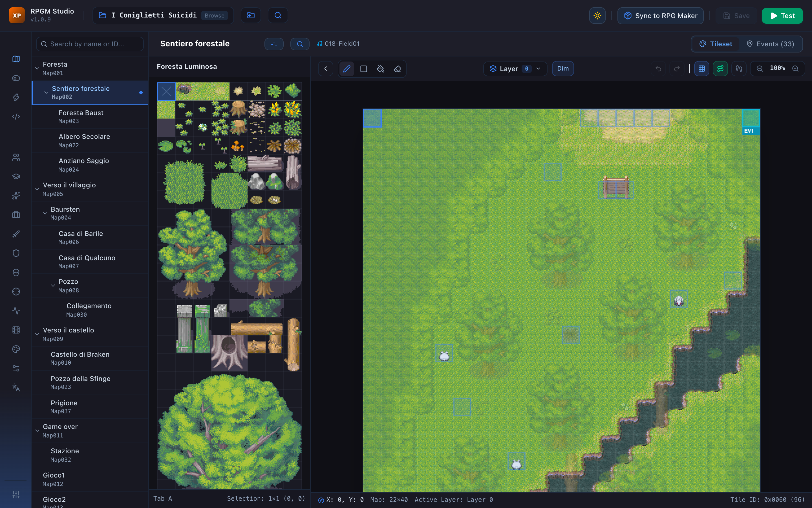The width and height of the screenshot is (812, 508).
Task: Open the global search button in header
Action: point(278,15)
